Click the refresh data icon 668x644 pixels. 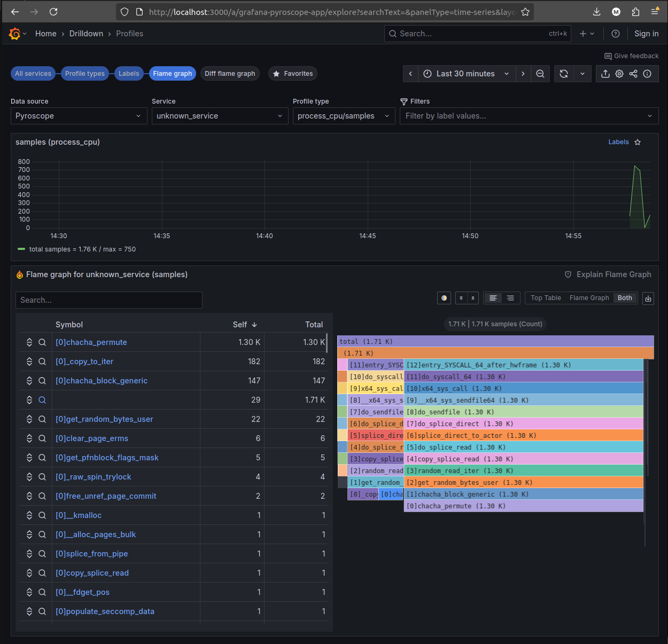[x=564, y=74]
